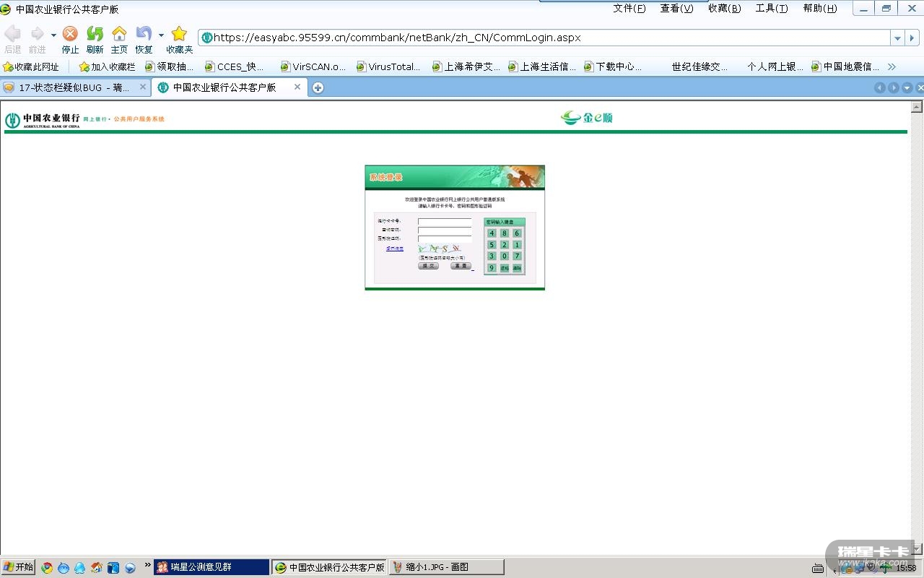The height and width of the screenshot is (578, 924).
Task: Close the 中国农业银行公共客户版 tab
Action: click(297, 87)
